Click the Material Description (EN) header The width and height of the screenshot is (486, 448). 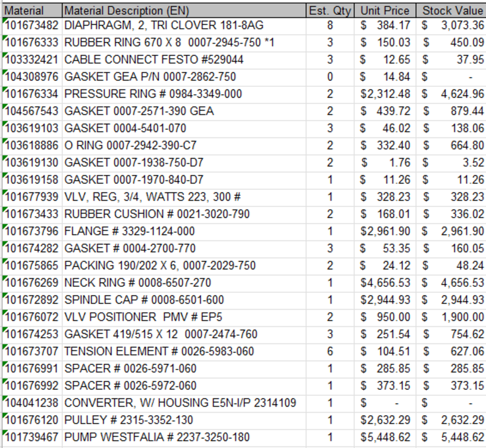point(184,11)
